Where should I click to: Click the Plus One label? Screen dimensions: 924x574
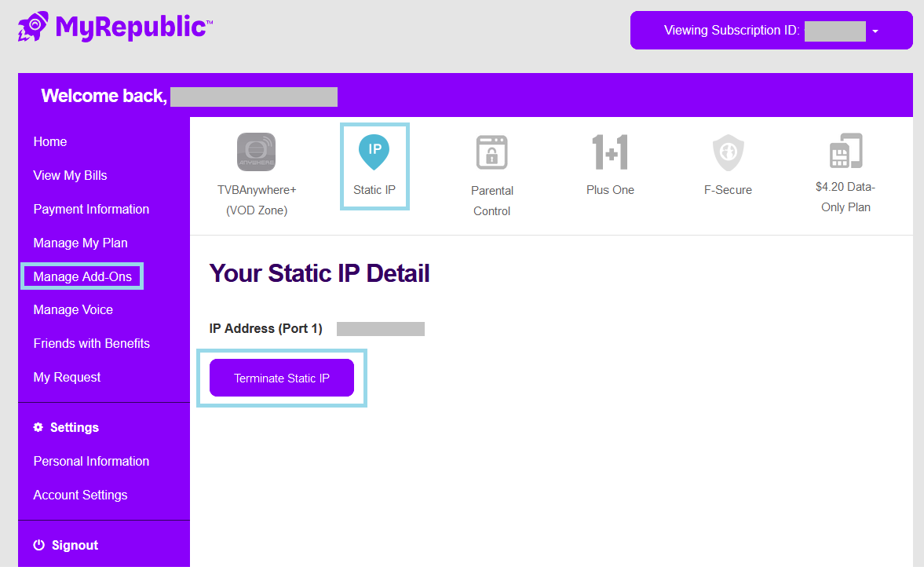tap(610, 190)
